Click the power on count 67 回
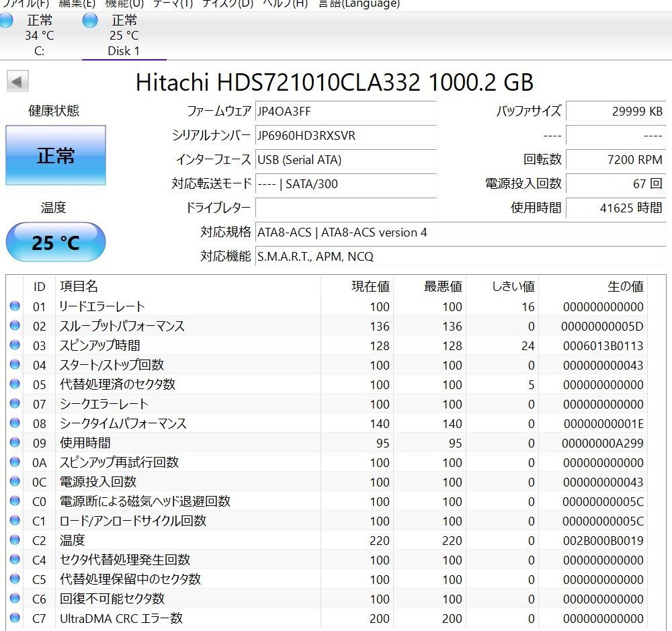 click(x=616, y=184)
